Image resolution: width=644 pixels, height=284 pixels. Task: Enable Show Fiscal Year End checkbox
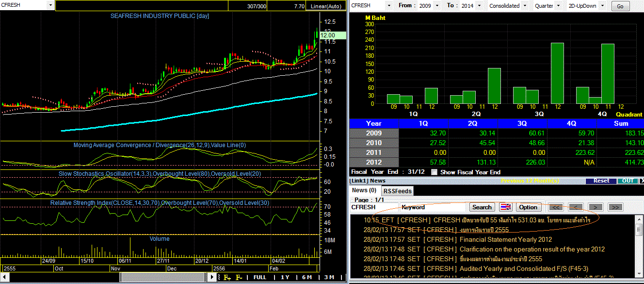point(435,172)
